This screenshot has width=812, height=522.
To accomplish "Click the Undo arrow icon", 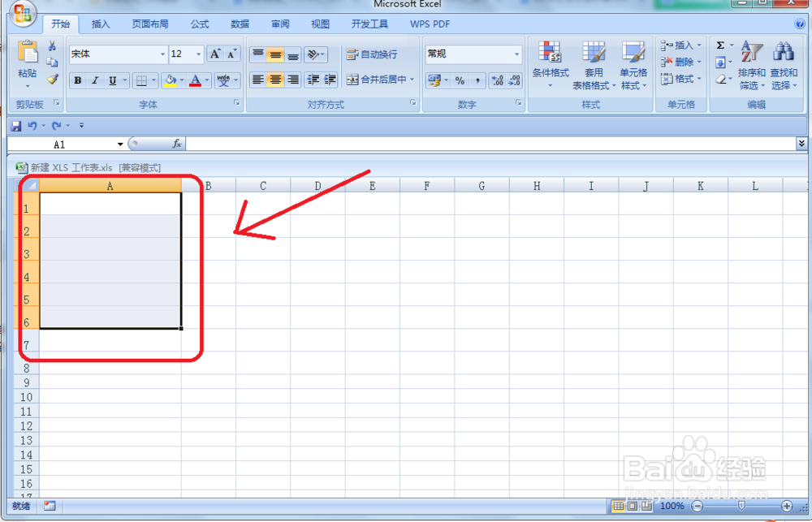I will (32, 126).
